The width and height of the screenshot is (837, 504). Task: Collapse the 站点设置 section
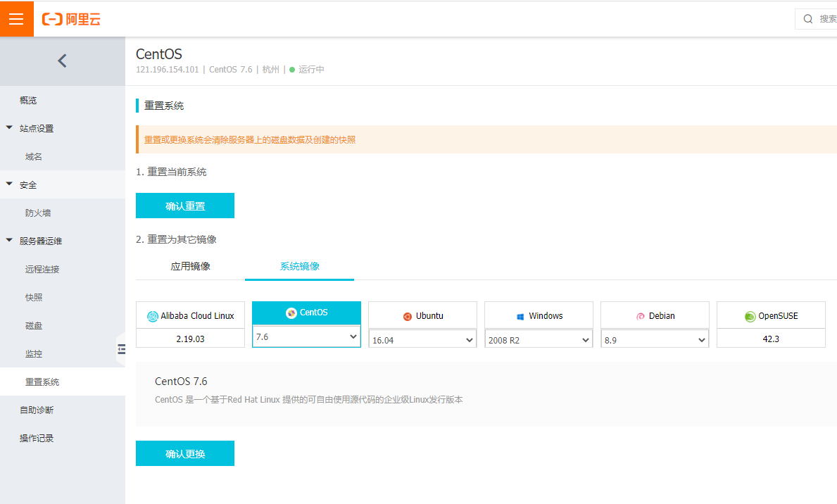9,127
